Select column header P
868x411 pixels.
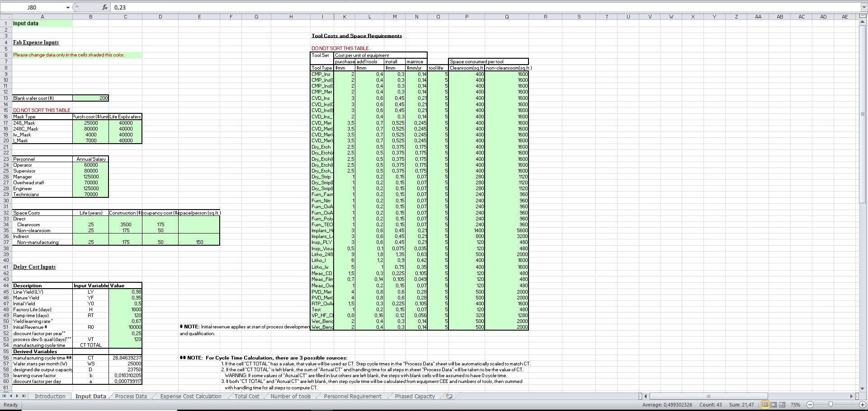467,17
